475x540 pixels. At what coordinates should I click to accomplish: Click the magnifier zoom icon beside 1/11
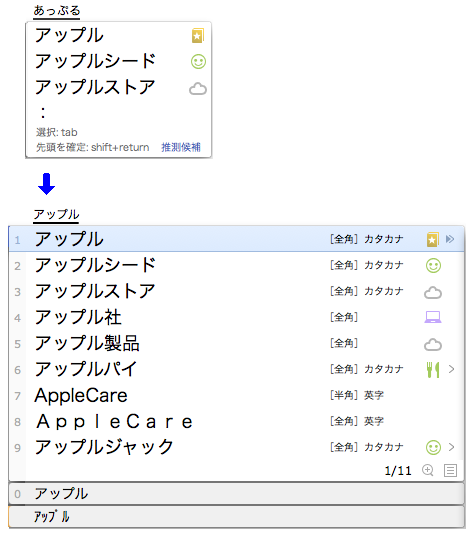point(428,470)
